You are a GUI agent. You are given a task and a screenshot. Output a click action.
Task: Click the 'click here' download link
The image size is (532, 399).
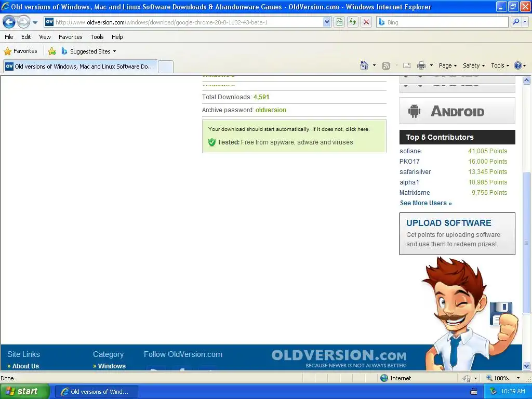[357, 129]
